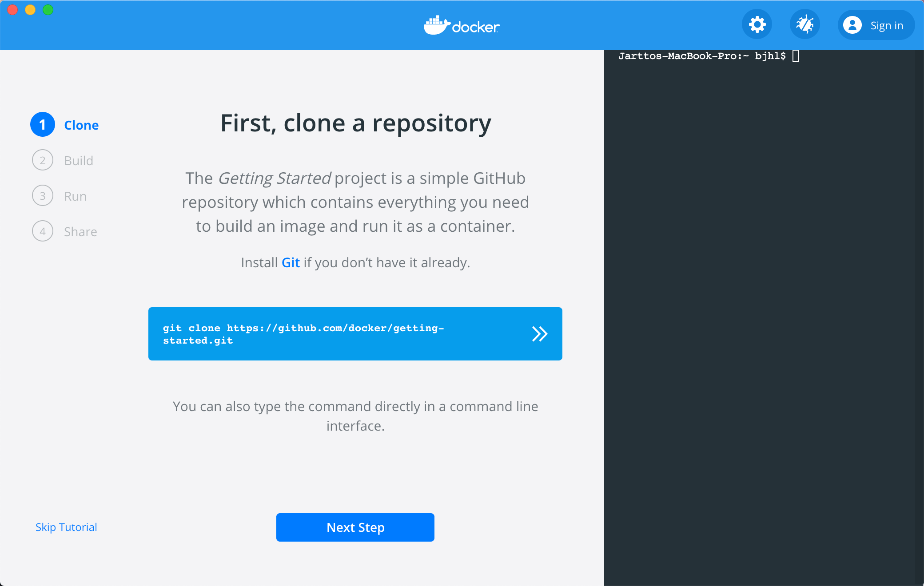Image resolution: width=924 pixels, height=586 pixels.
Task: Click the Sign in account icon
Action: click(x=851, y=25)
